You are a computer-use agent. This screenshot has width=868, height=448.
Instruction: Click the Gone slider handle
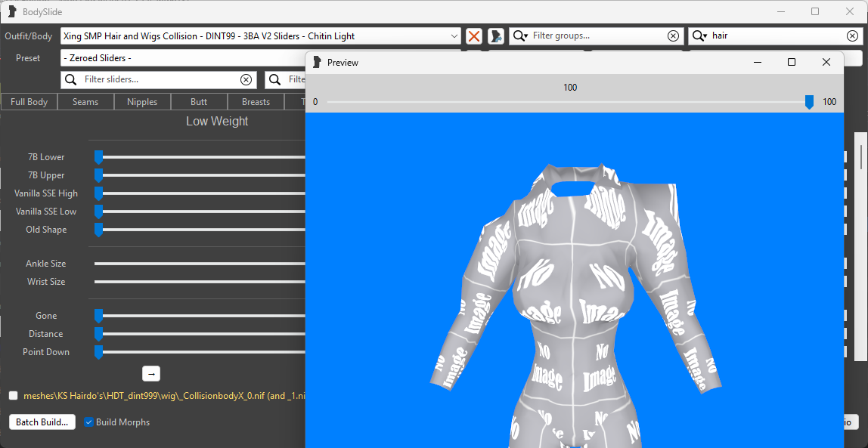tap(98, 316)
